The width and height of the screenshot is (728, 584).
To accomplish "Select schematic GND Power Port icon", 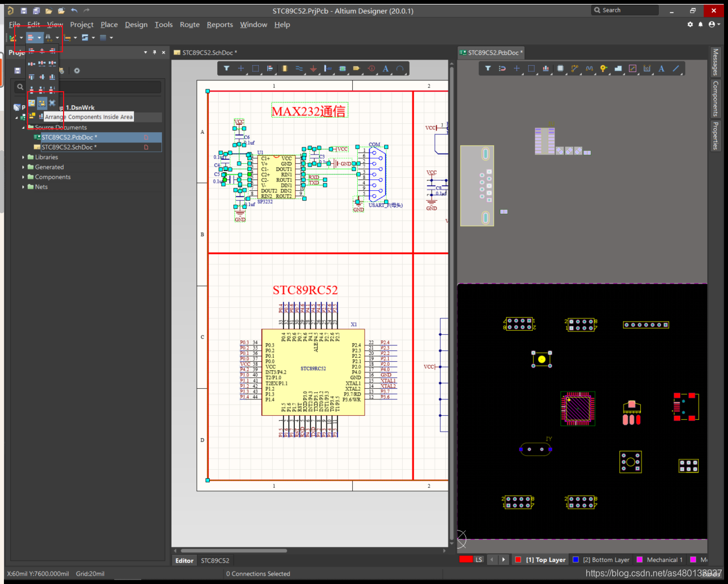I will click(x=313, y=69).
